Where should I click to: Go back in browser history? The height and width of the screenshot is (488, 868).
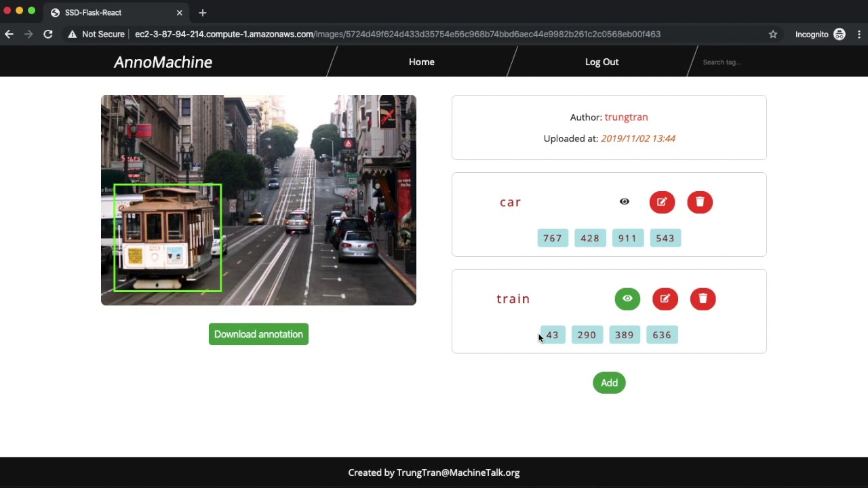tap(9, 34)
